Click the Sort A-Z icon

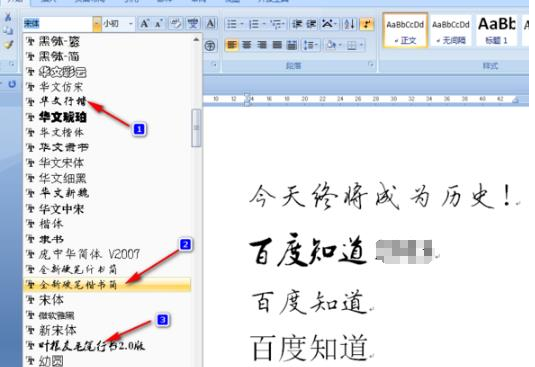click(x=349, y=24)
